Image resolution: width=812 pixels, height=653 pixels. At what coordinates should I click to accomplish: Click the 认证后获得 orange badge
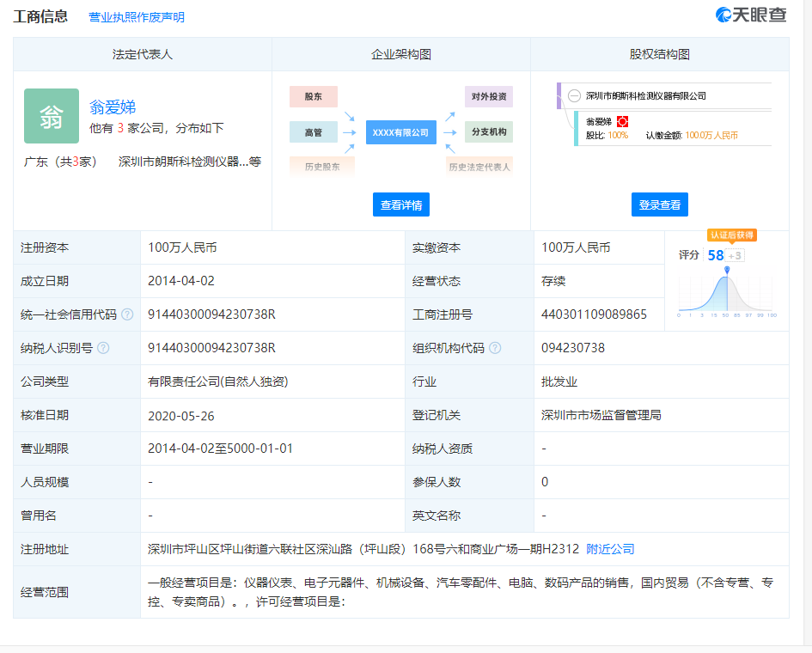coord(731,235)
